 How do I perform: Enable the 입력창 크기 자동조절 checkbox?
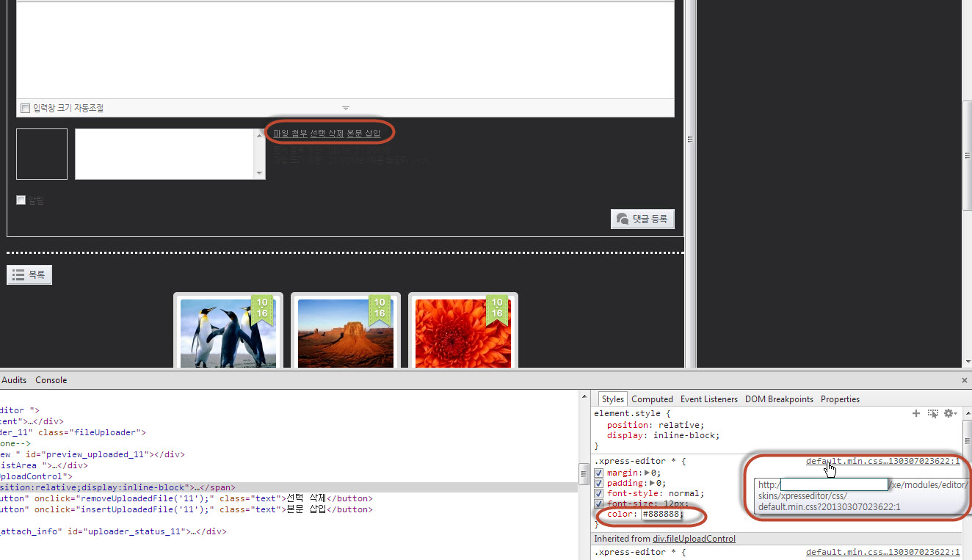[x=26, y=109]
